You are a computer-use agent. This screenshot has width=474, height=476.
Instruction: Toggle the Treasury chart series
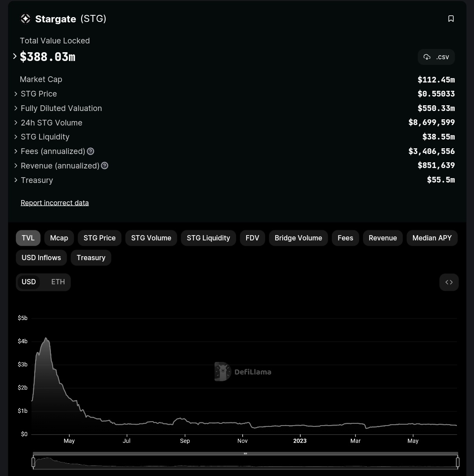(91, 258)
